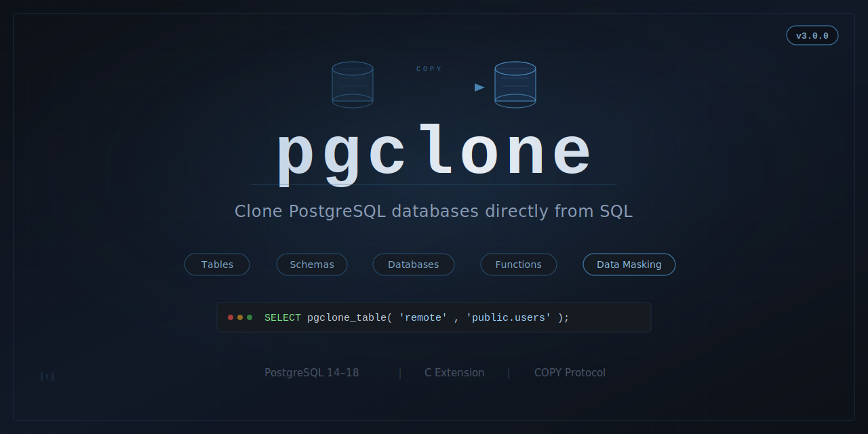The height and width of the screenshot is (434, 868).
Task: Click the COPY Protocol footer text
Action: tap(570, 373)
